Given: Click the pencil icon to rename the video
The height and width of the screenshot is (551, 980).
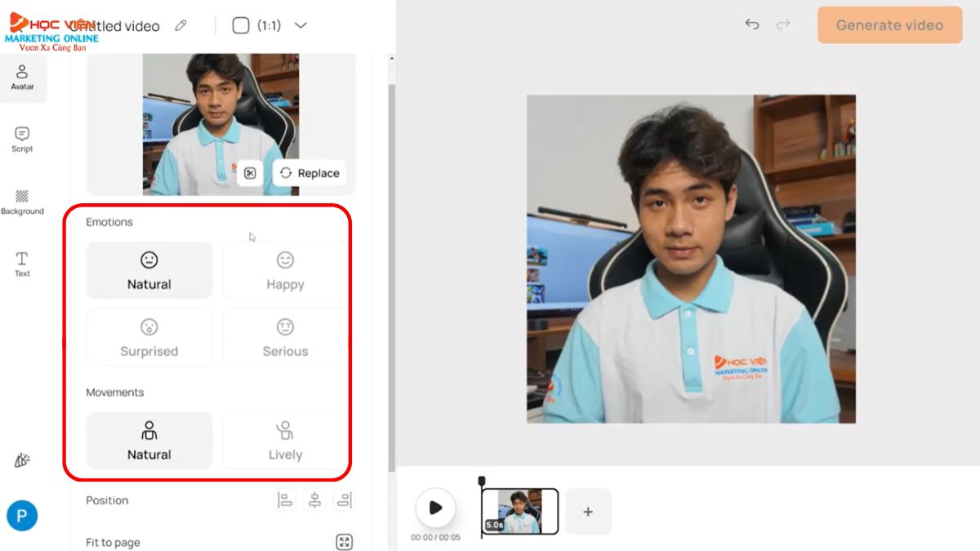Looking at the screenshot, I should pyautogui.click(x=180, y=25).
